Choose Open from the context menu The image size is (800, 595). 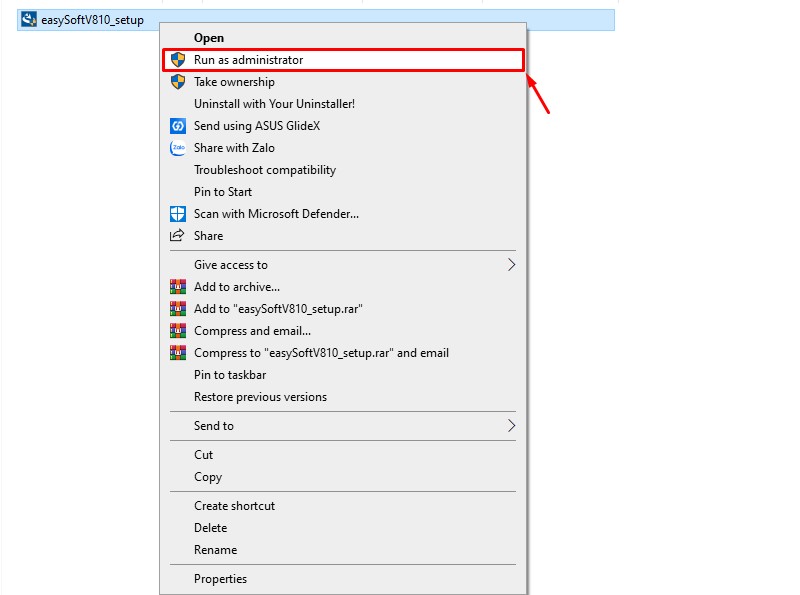tap(343, 38)
